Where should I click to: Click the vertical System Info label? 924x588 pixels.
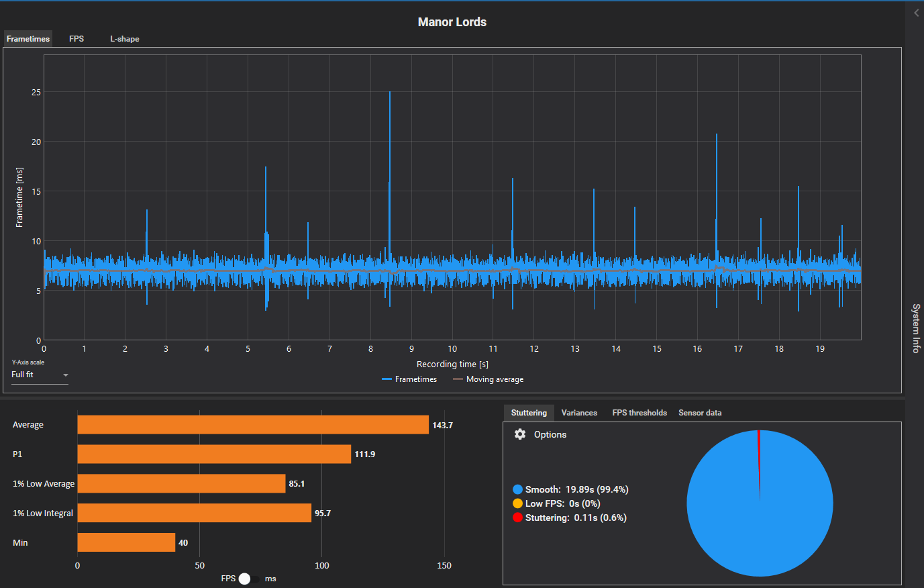coord(915,328)
